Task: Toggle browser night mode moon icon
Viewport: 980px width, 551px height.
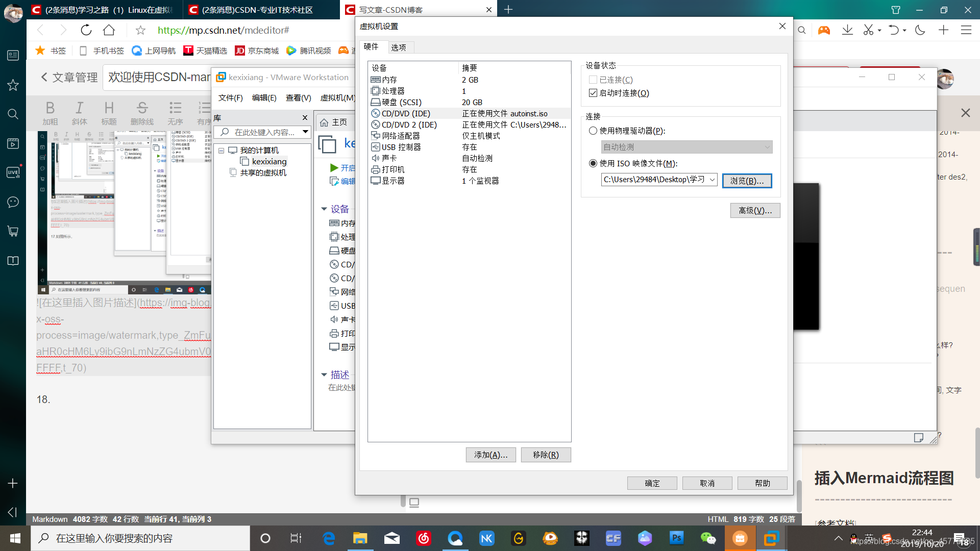Action: pyautogui.click(x=920, y=30)
